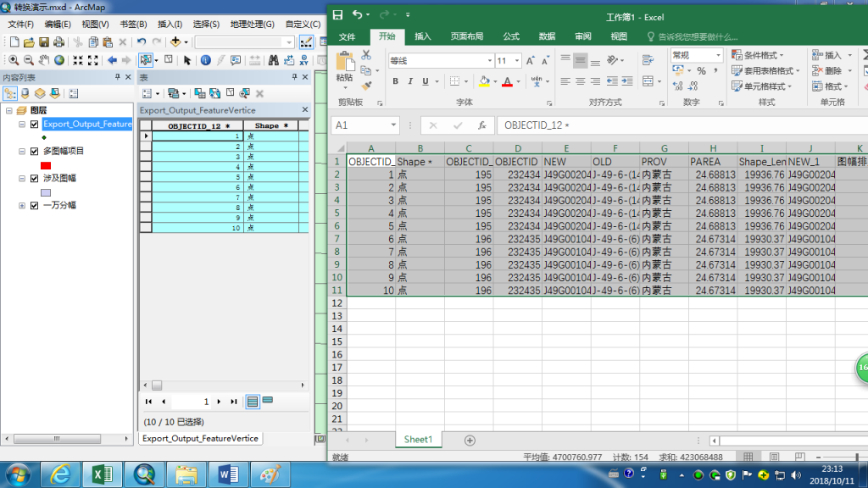The width and height of the screenshot is (868, 488).
Task: Switch to the Excel 公式 ribbon tab
Action: point(511,36)
